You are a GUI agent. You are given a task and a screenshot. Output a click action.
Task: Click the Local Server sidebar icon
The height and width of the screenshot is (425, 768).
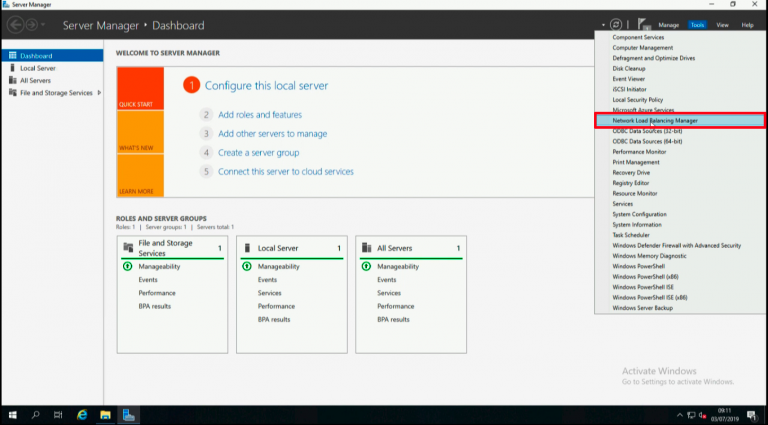click(x=13, y=68)
